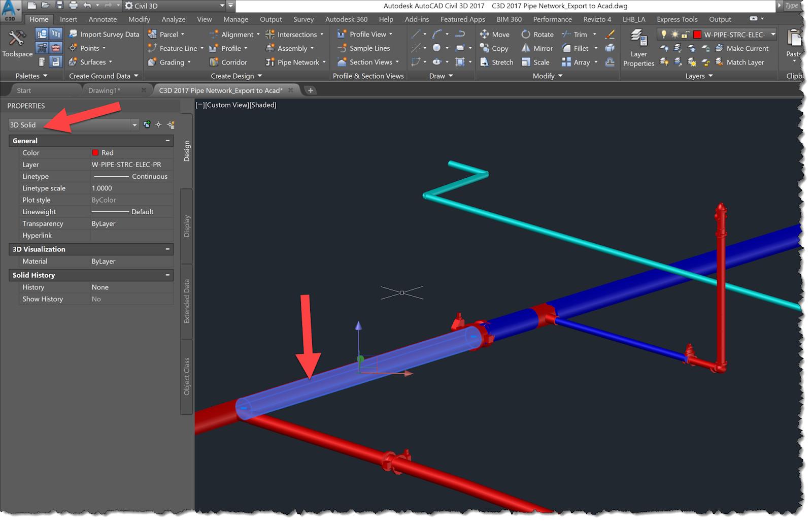Viewport: 812px width, 523px height.
Task: Click the Custom View viewport control
Action: pos(227,105)
